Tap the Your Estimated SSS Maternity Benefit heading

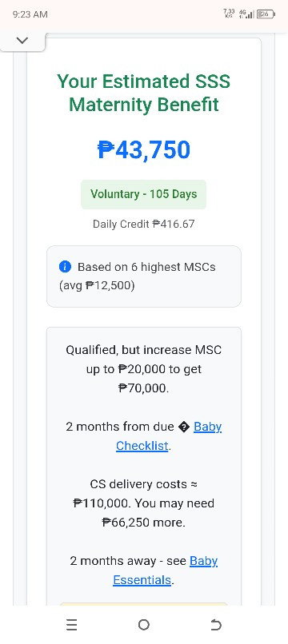tap(143, 93)
